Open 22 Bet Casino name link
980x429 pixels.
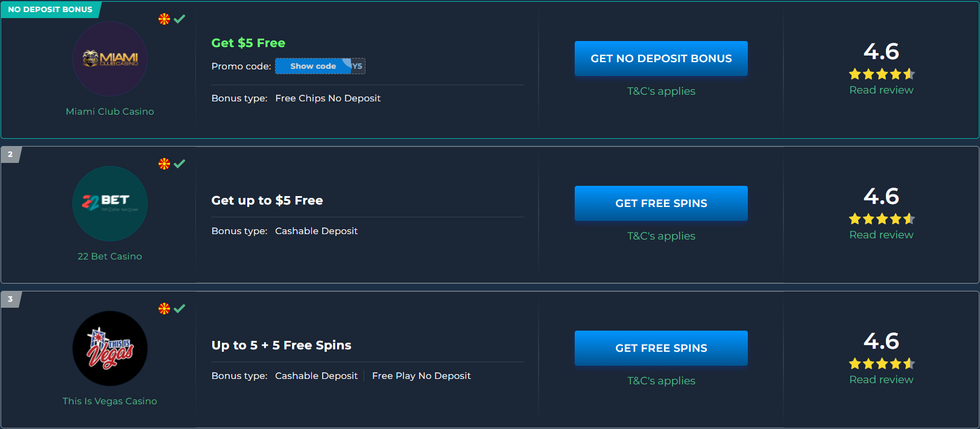point(110,256)
